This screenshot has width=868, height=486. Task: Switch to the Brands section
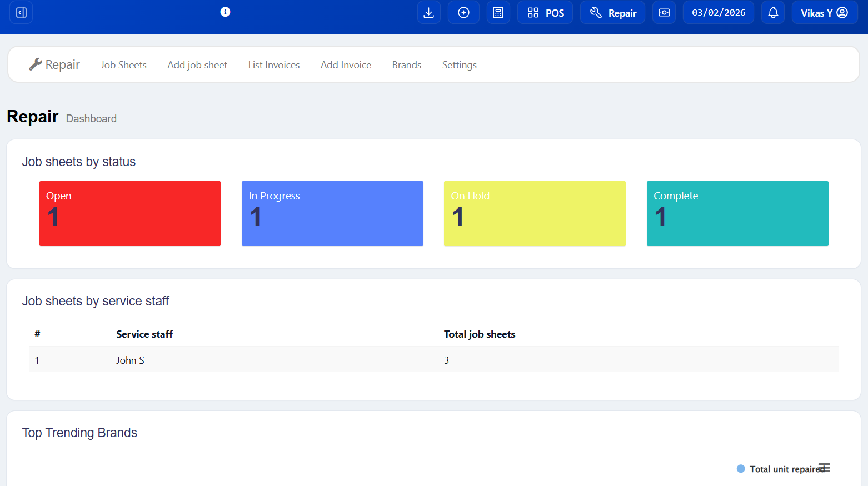pos(406,64)
